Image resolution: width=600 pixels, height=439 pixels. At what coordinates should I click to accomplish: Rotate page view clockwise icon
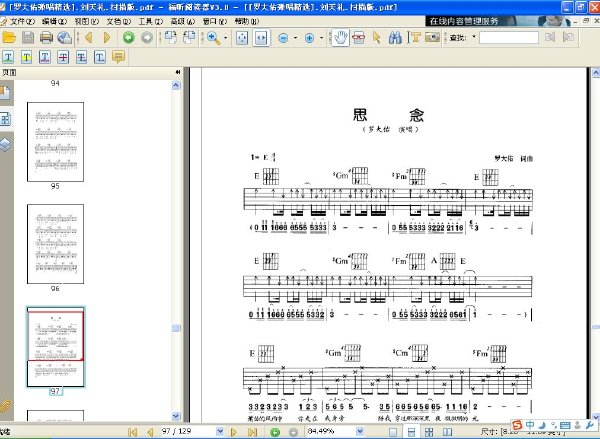coord(170,38)
